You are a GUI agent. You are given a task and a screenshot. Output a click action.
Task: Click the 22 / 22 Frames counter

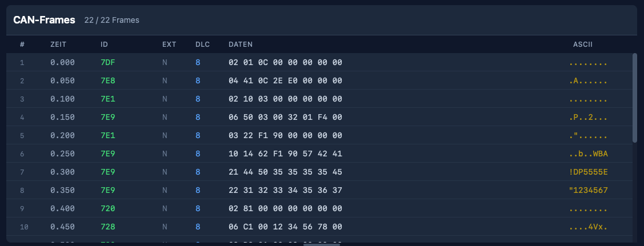[111, 21]
